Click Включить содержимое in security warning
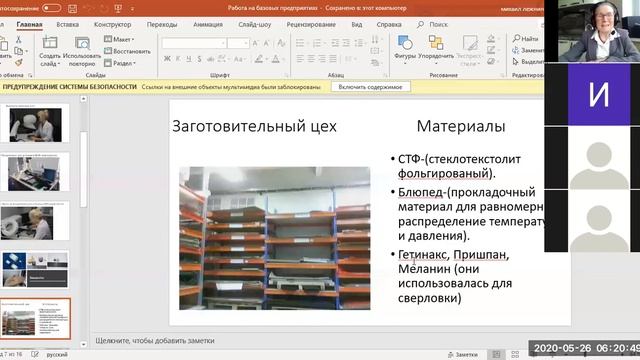Viewport: 640px width, 360px height. click(370, 87)
